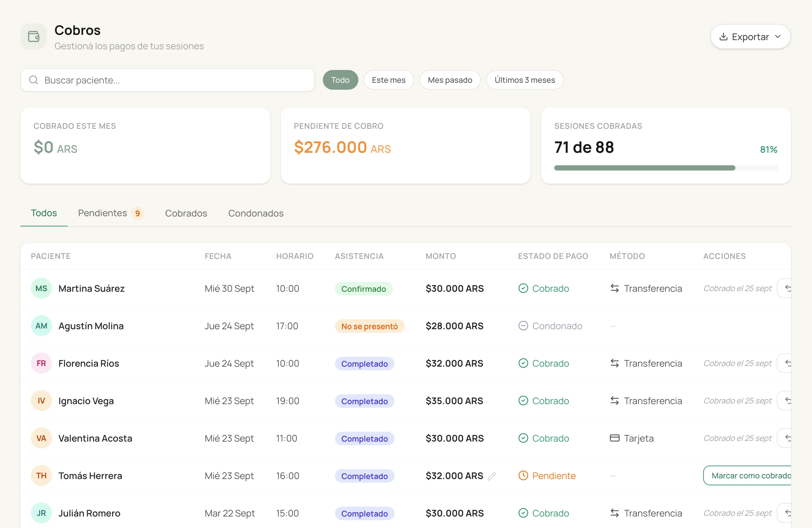Click the MS avatar of Martina Suárez

click(41, 288)
